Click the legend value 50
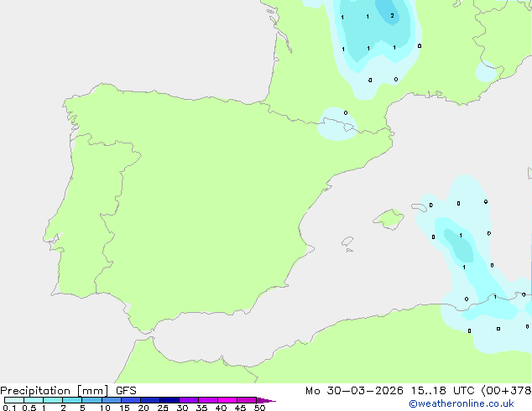Viewport: 532px width, 411px height. [259, 408]
